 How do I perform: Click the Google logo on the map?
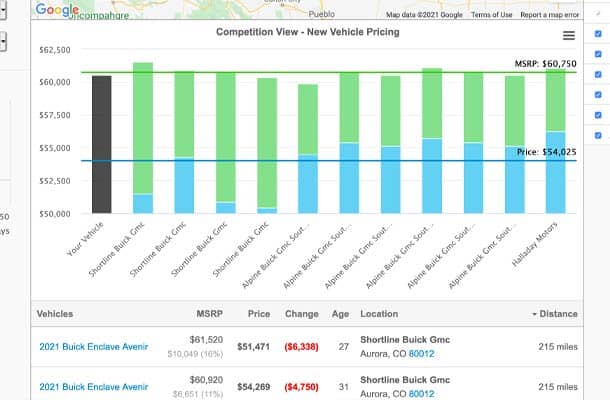57,10
